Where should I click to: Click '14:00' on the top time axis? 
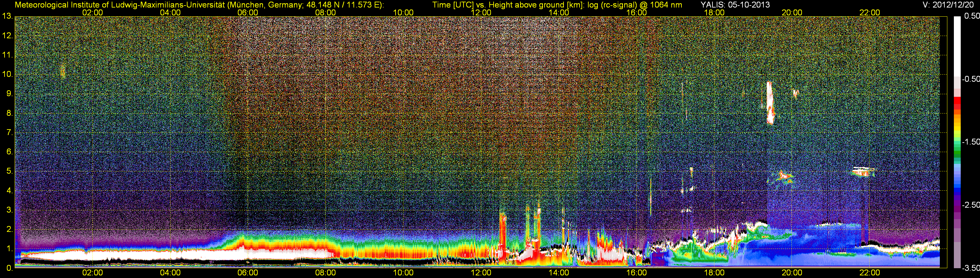click(559, 12)
